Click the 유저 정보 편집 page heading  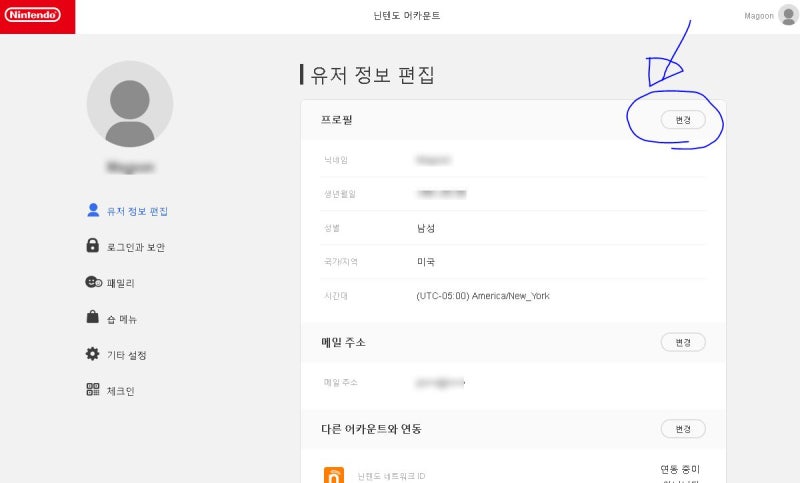point(372,75)
